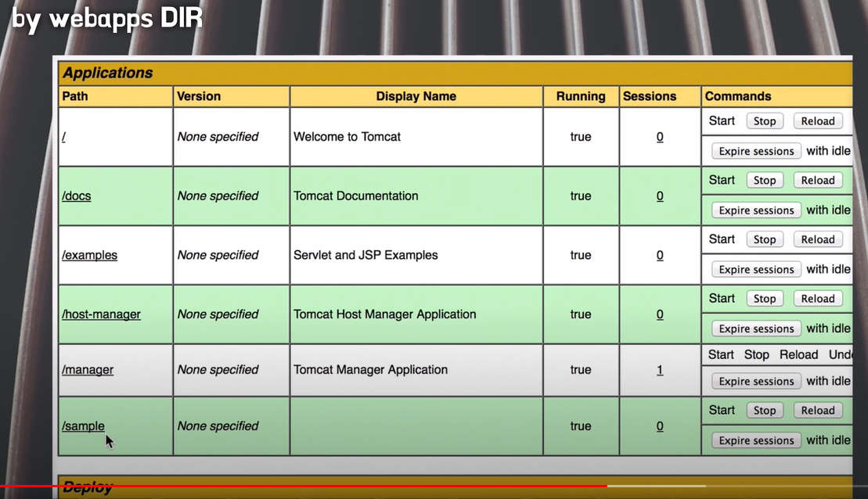This screenshot has height=499, width=868.
Task: Expire sessions for the /manager row
Action: tap(756, 381)
